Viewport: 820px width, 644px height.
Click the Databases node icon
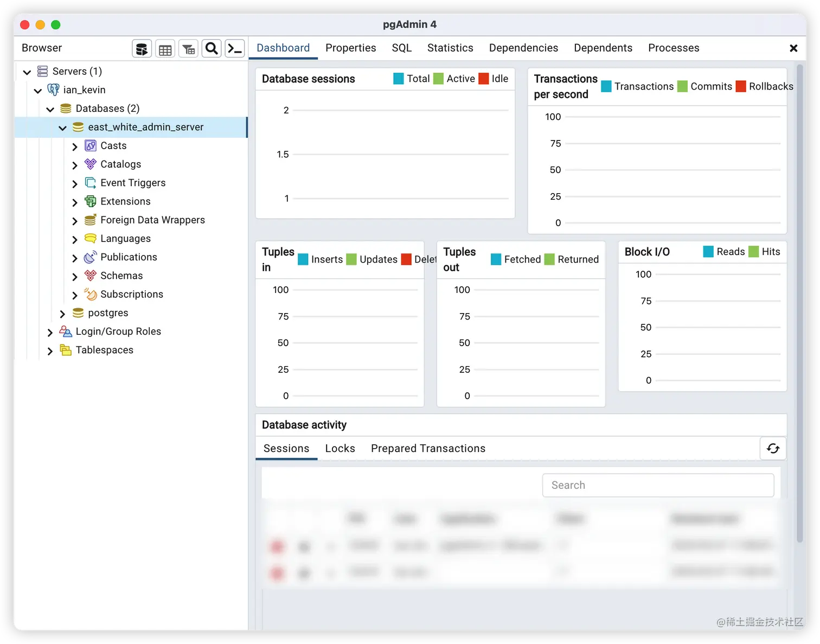[66, 109]
